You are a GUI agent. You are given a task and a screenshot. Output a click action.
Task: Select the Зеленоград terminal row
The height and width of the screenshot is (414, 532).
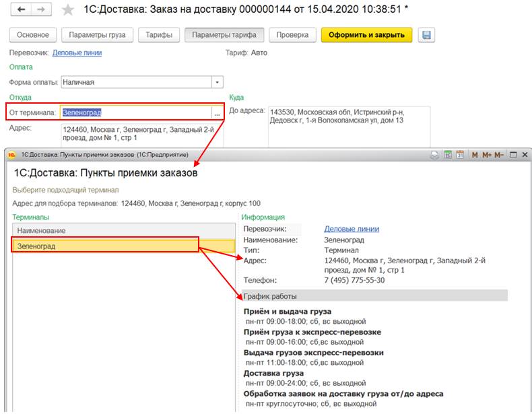point(123,246)
